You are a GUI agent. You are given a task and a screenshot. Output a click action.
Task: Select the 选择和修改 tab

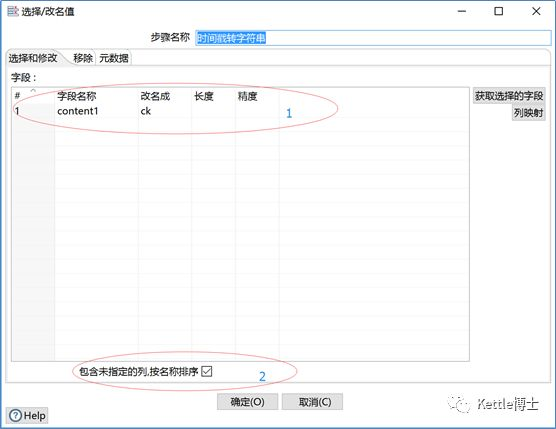(x=33, y=58)
